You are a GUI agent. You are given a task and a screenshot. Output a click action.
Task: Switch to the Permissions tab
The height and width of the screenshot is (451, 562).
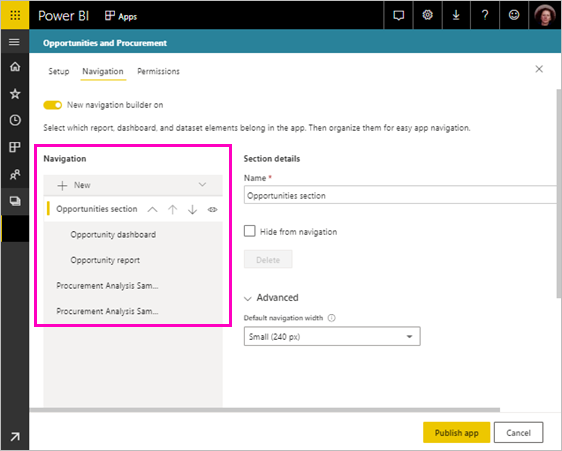coord(158,71)
